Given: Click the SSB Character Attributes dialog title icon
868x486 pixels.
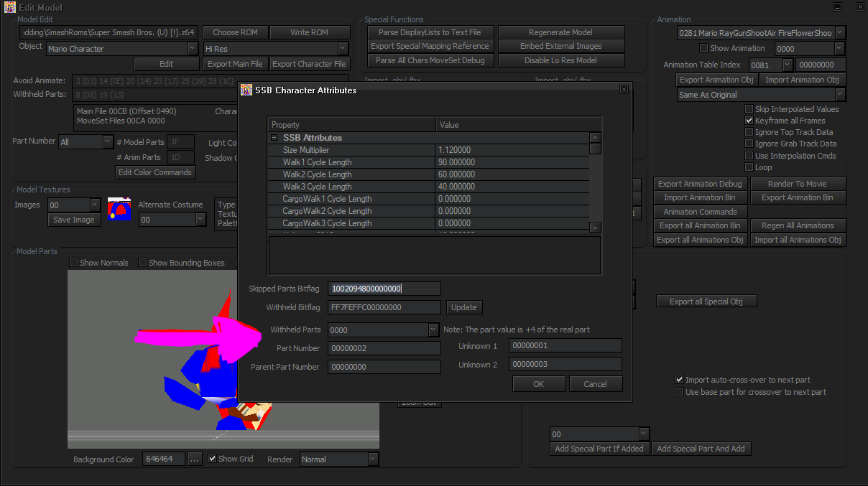Looking at the screenshot, I should click(246, 90).
